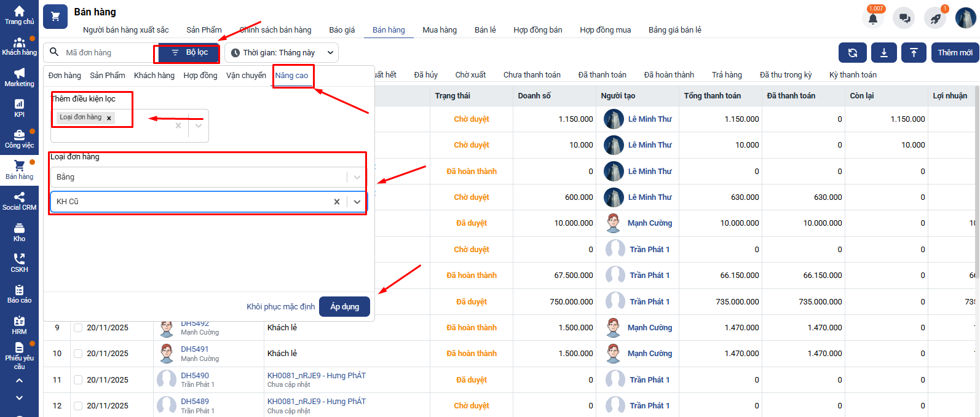This screenshot has height=417, width=980.
Task: Open Bảng giá bán lẻ menu
Action: [675, 30]
